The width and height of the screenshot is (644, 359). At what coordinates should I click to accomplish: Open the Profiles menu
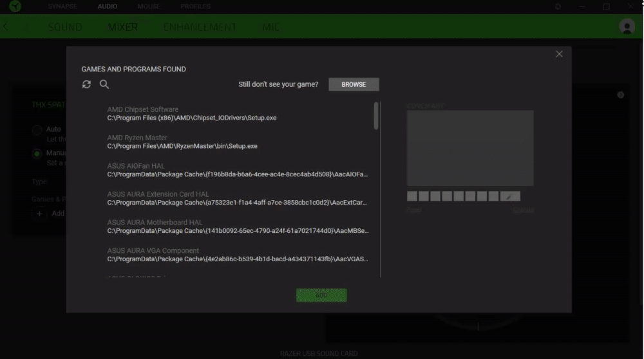pos(196,6)
